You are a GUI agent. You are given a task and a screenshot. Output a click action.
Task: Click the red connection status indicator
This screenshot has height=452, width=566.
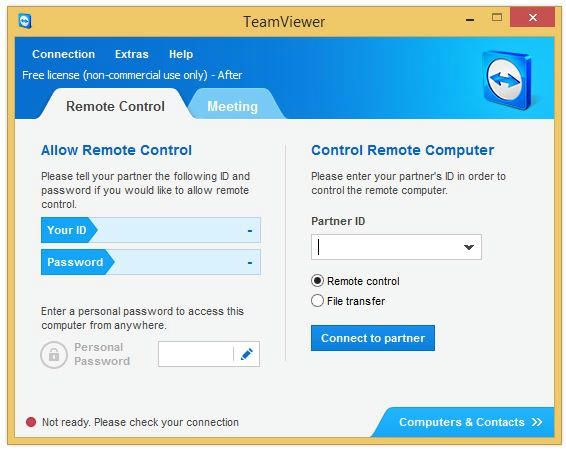pyautogui.click(x=31, y=422)
